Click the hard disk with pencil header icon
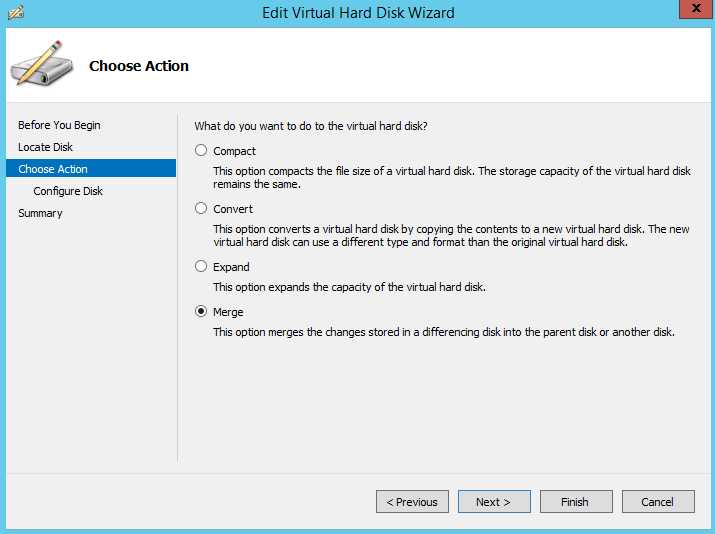The height and width of the screenshot is (534, 715). point(42,64)
